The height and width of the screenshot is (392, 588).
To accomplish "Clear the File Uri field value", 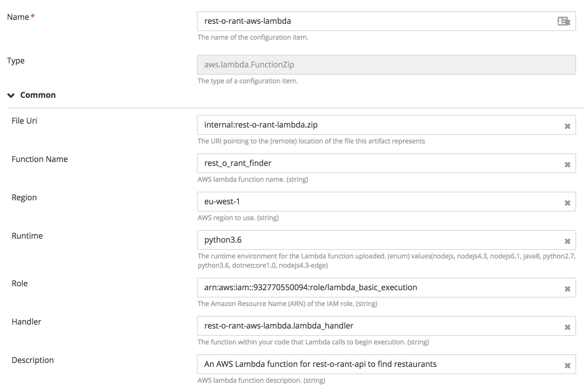I will [567, 126].
